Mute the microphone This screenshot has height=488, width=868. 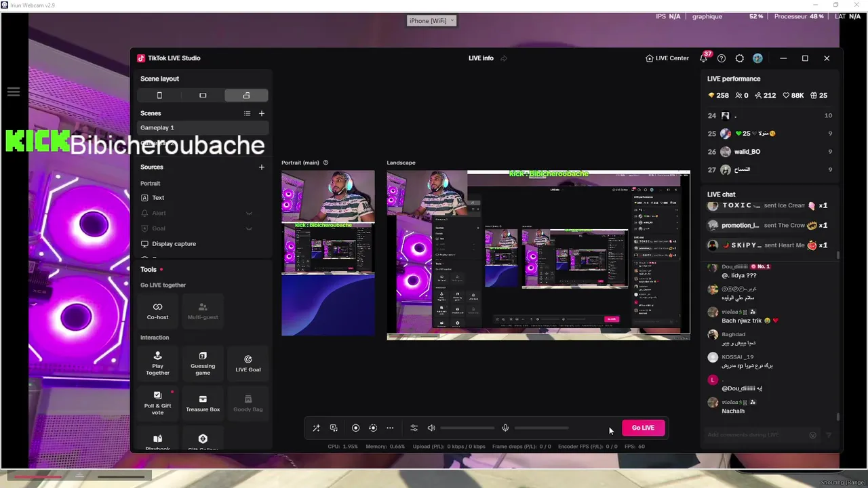(x=505, y=428)
